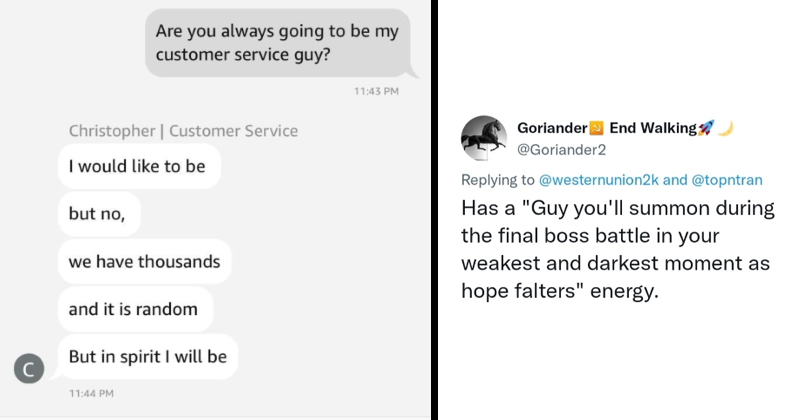Click the 11:43 PM timestamp

tap(376, 92)
